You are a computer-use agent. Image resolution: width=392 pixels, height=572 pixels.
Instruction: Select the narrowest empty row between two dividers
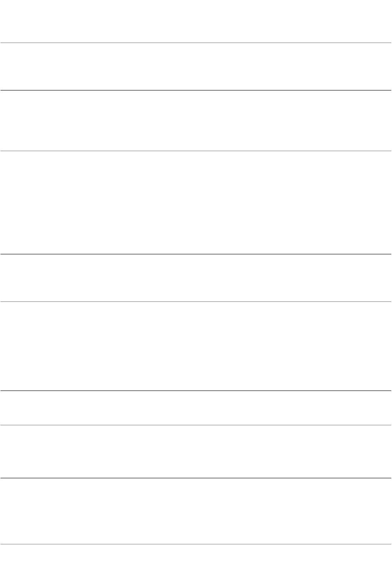pos(196,408)
